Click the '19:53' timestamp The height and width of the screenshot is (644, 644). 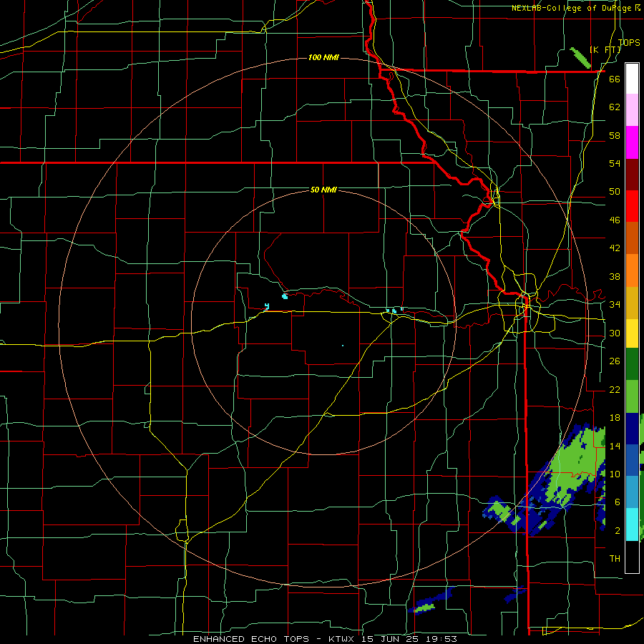(x=441, y=639)
